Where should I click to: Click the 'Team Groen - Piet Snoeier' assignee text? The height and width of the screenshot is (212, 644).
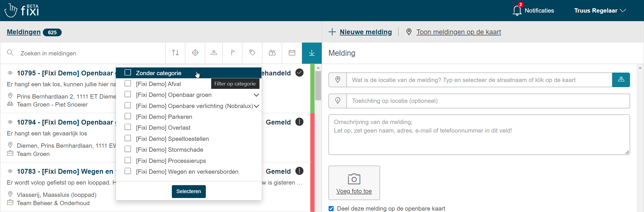[x=52, y=105]
